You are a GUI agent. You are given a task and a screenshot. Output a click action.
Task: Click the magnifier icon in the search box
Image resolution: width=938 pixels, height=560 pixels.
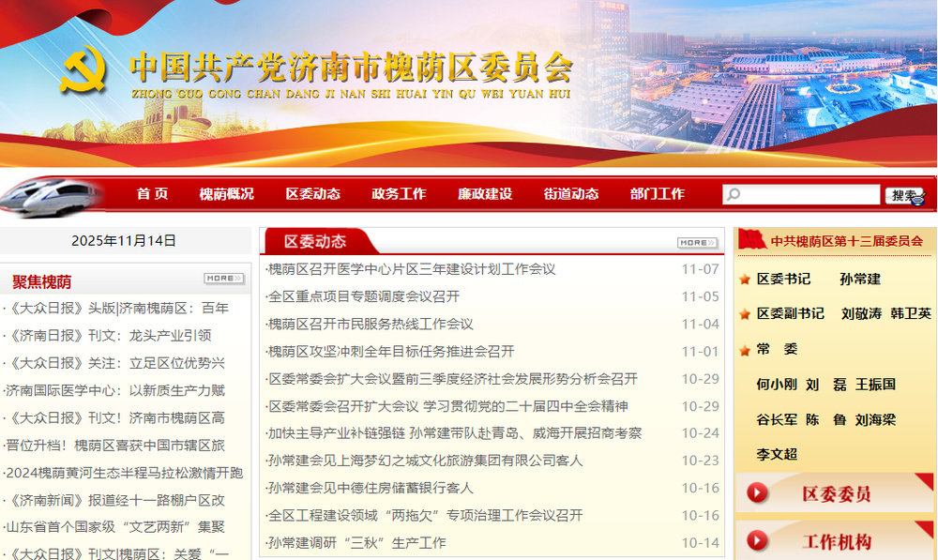[733, 194]
